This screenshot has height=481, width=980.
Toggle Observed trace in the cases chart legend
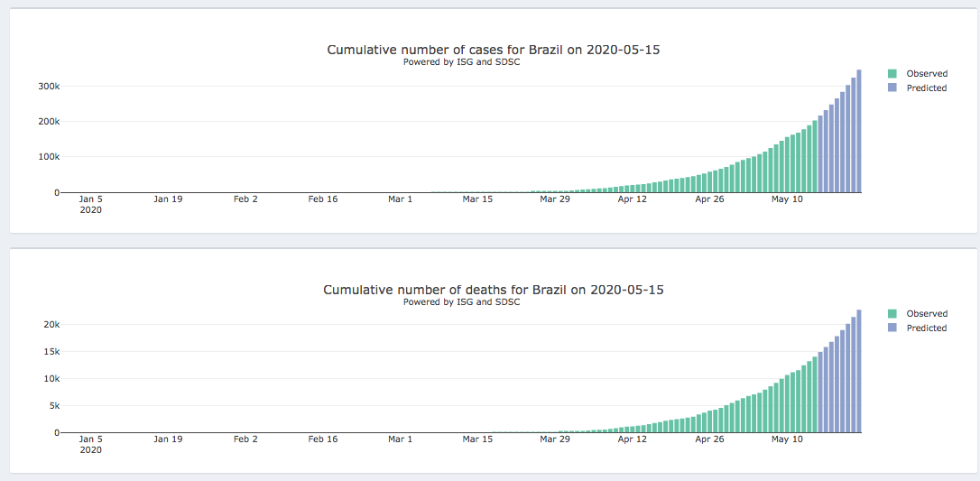927,74
